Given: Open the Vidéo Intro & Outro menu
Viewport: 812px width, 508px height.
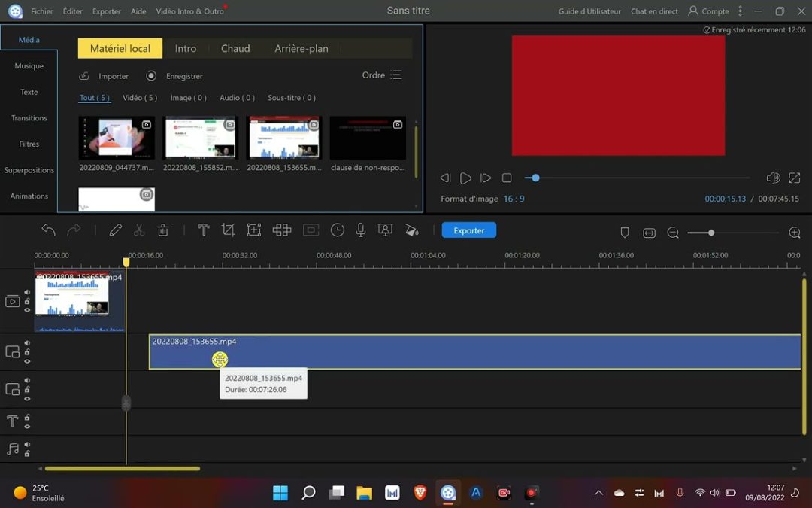Looking at the screenshot, I should (190, 11).
